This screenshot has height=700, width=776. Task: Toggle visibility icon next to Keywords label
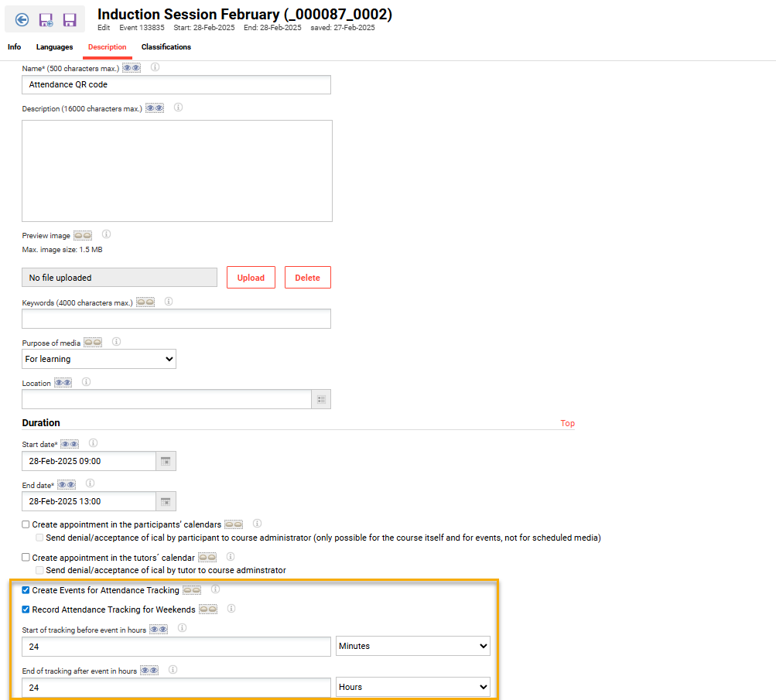point(145,302)
